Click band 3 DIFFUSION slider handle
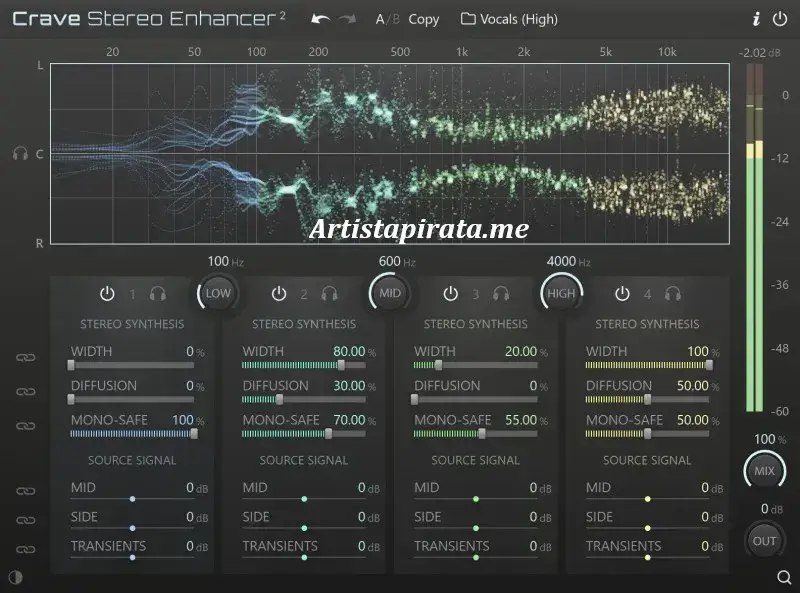The height and width of the screenshot is (593, 800). click(415, 399)
